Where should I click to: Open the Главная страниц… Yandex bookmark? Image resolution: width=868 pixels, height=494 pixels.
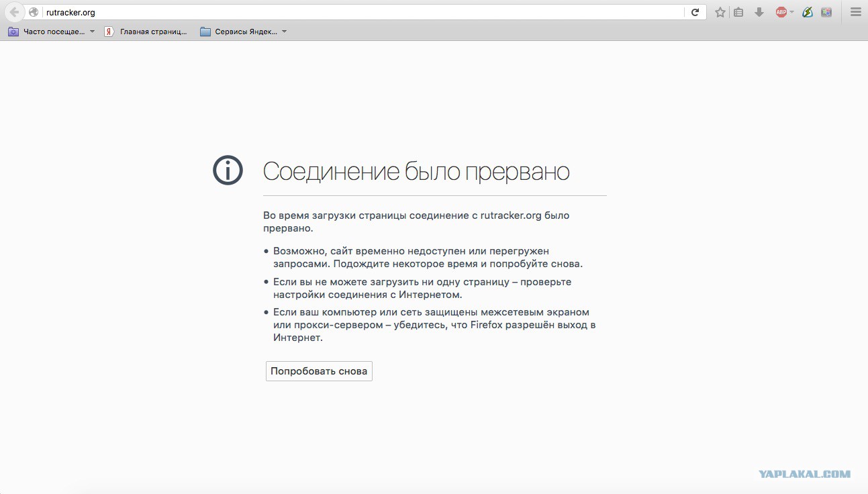point(146,32)
